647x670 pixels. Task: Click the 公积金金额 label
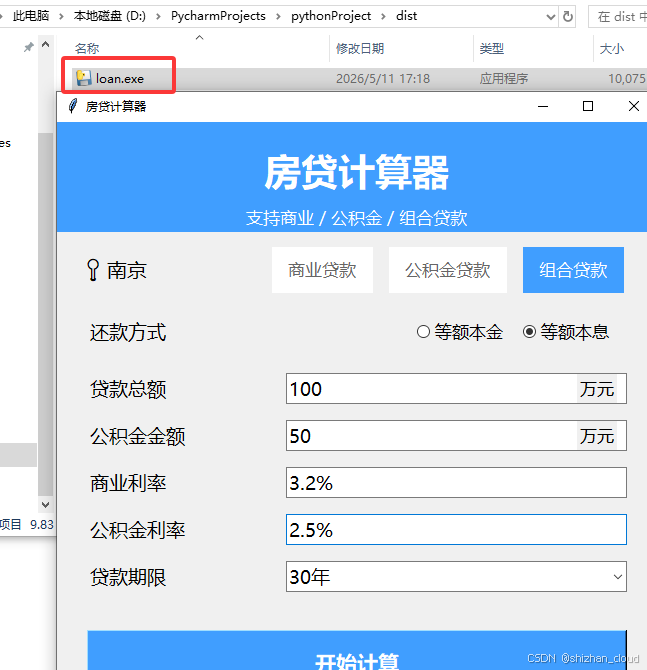point(138,436)
